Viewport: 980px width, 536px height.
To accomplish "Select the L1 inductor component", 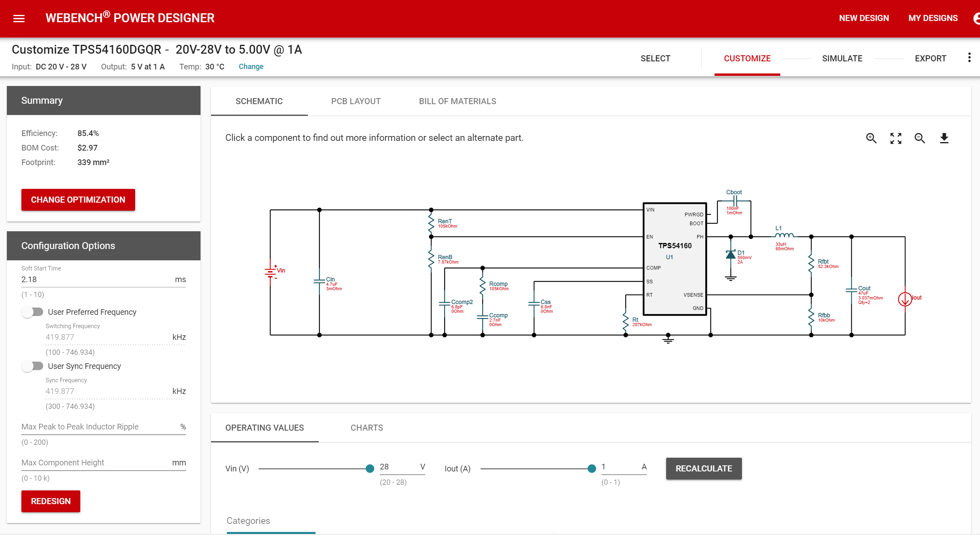I will click(784, 236).
